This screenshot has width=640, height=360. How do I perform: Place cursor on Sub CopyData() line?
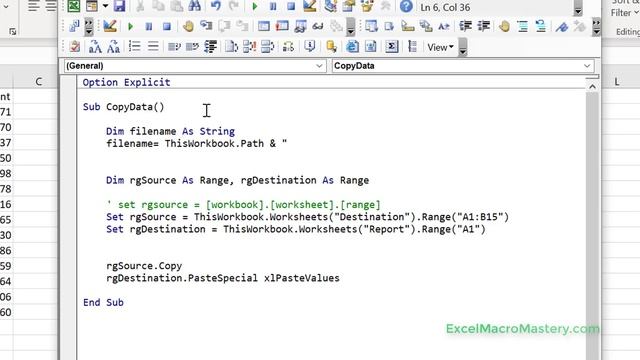(124, 107)
